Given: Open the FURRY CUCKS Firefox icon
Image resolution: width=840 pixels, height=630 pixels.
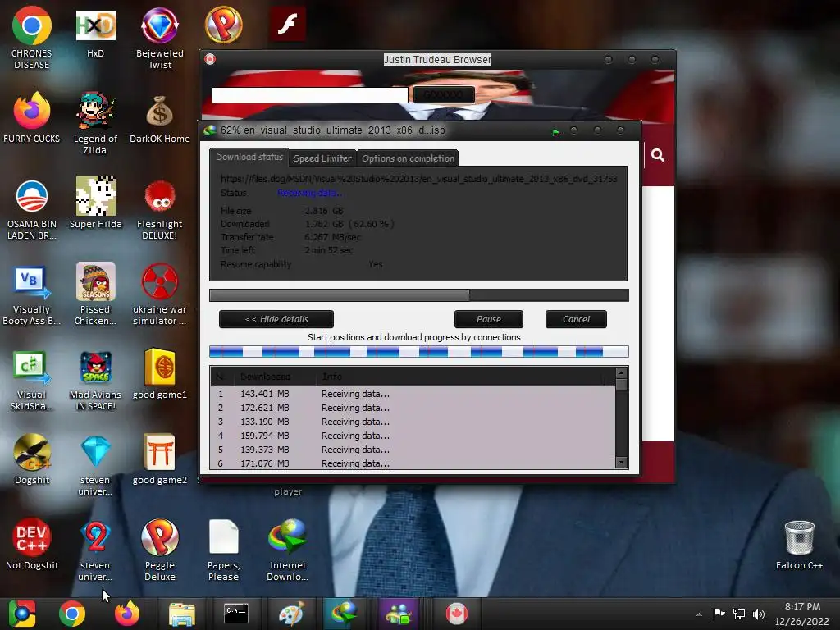Looking at the screenshot, I should [x=32, y=119].
